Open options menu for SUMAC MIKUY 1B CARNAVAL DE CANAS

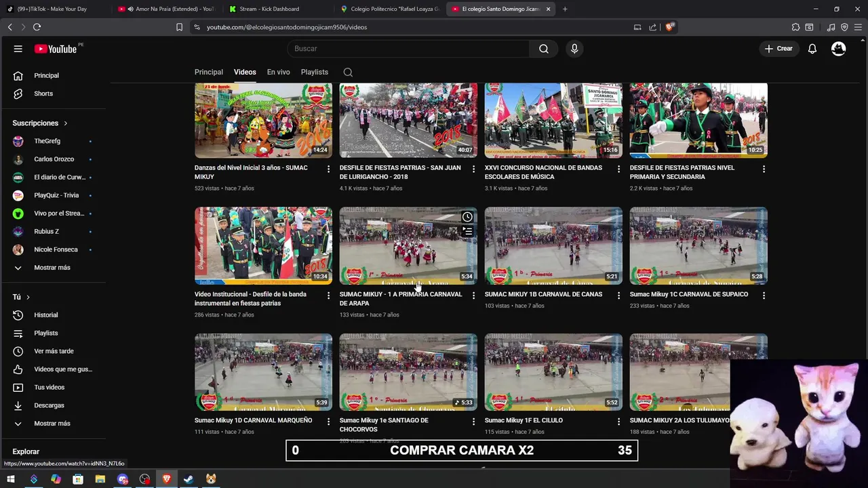click(x=618, y=296)
